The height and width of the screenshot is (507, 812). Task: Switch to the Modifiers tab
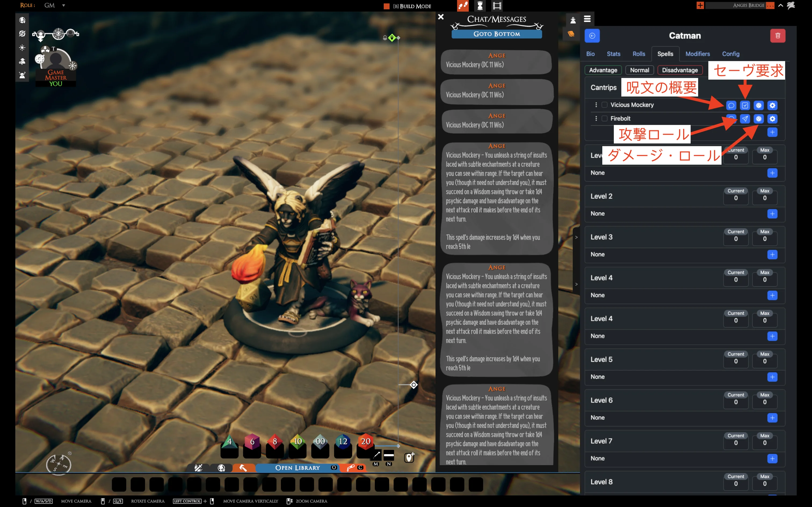coord(697,54)
